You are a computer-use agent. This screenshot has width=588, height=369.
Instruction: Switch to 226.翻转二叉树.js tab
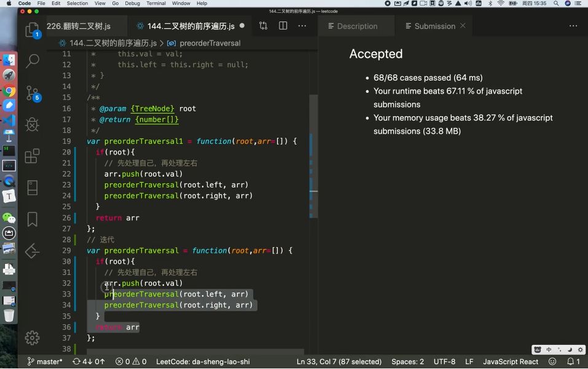tap(79, 26)
